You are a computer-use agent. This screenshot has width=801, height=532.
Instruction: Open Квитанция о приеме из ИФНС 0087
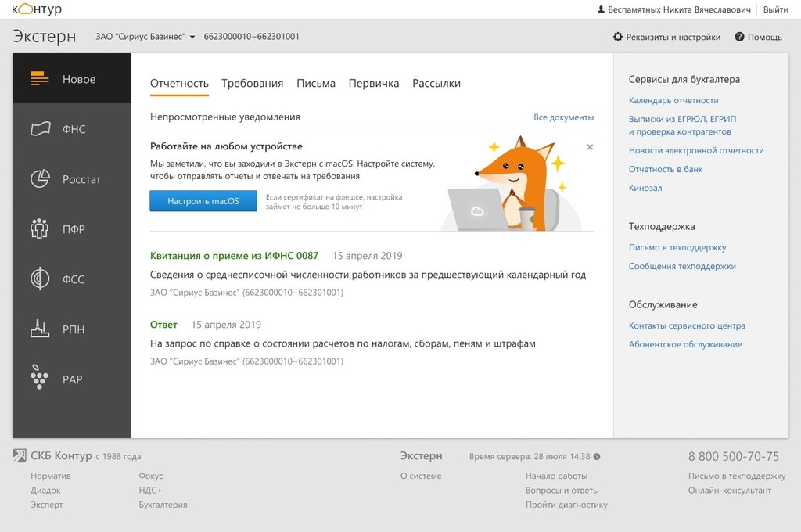pos(234,256)
